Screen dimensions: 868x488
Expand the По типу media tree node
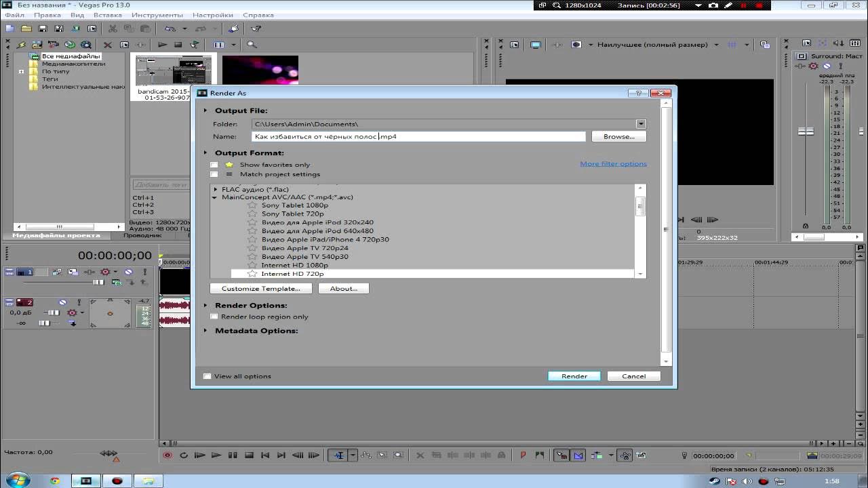click(x=21, y=71)
